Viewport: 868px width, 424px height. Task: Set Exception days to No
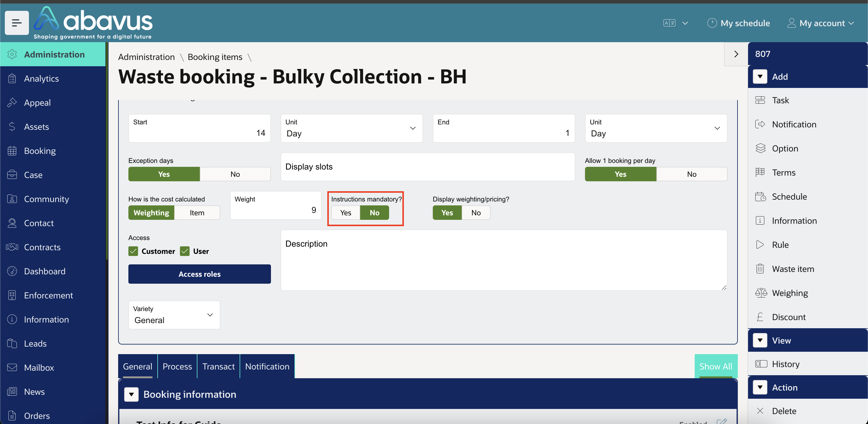pos(235,174)
